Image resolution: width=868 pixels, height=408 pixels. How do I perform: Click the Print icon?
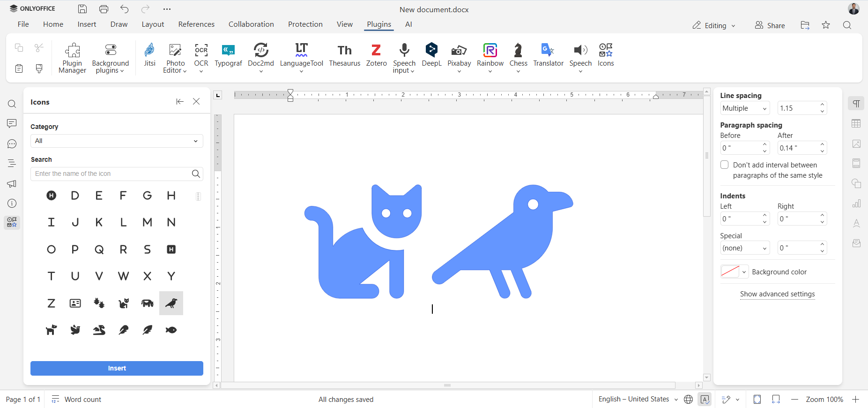pos(104,9)
